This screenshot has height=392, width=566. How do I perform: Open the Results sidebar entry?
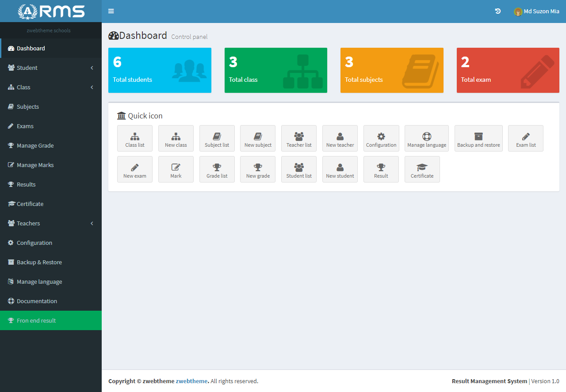27,184
